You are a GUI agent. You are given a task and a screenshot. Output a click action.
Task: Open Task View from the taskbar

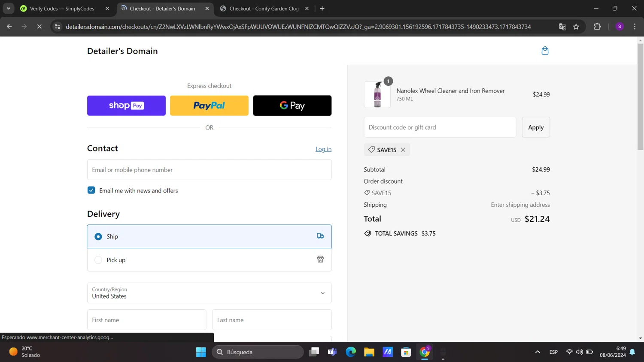[314, 352]
